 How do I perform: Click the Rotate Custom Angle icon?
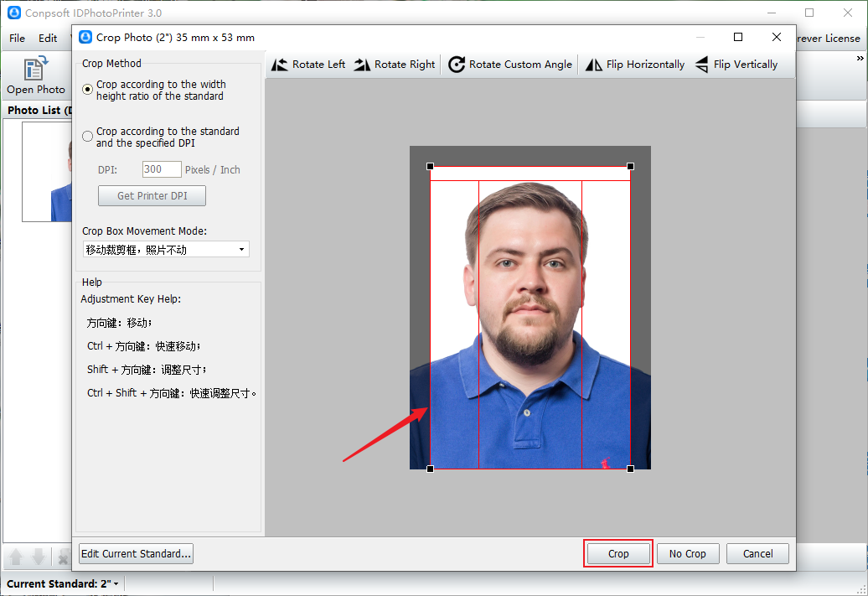click(x=457, y=65)
